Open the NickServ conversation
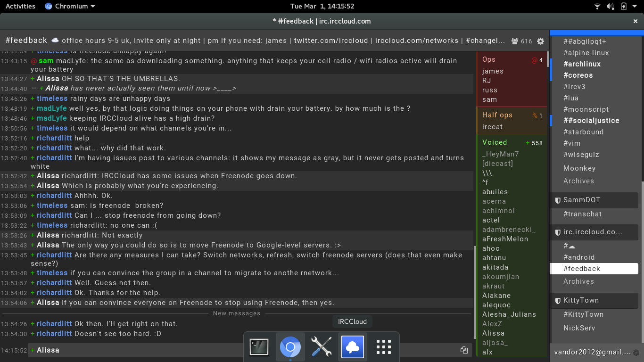 579,328
